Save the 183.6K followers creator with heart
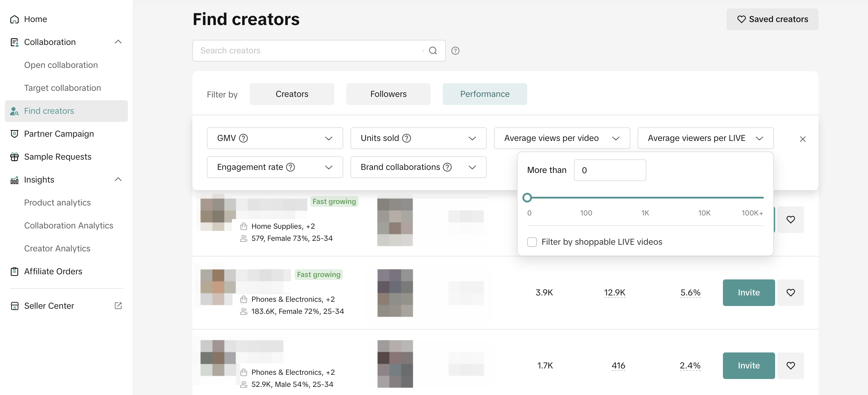This screenshot has width=868, height=395. click(790, 292)
